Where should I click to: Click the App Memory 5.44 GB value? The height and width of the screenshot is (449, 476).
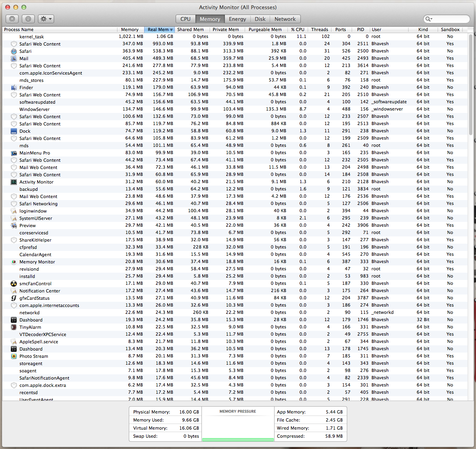(334, 412)
